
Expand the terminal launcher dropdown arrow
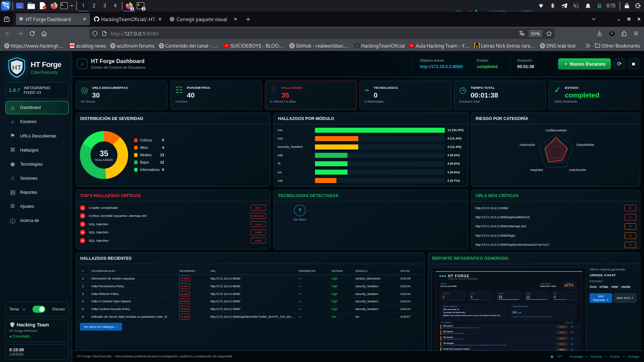pos(72,6)
